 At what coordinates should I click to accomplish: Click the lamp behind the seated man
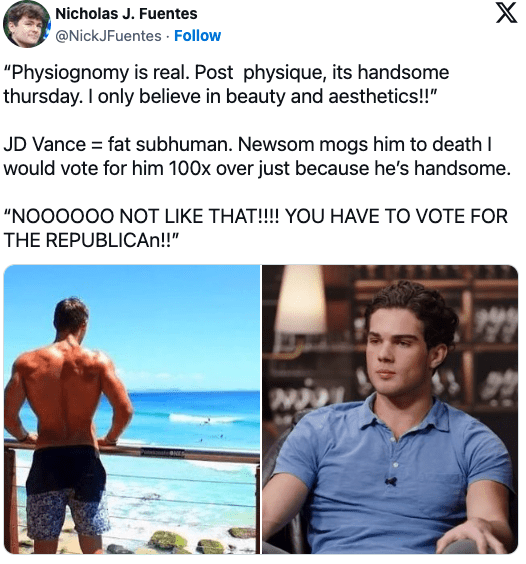302,300
